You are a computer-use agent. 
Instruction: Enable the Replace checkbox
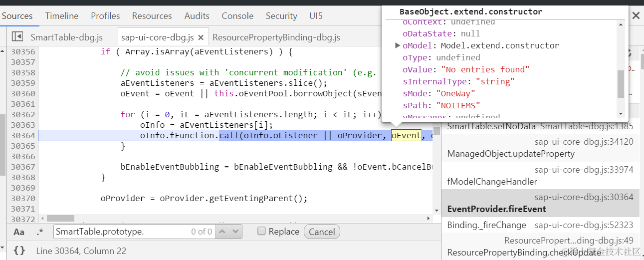[261, 231]
